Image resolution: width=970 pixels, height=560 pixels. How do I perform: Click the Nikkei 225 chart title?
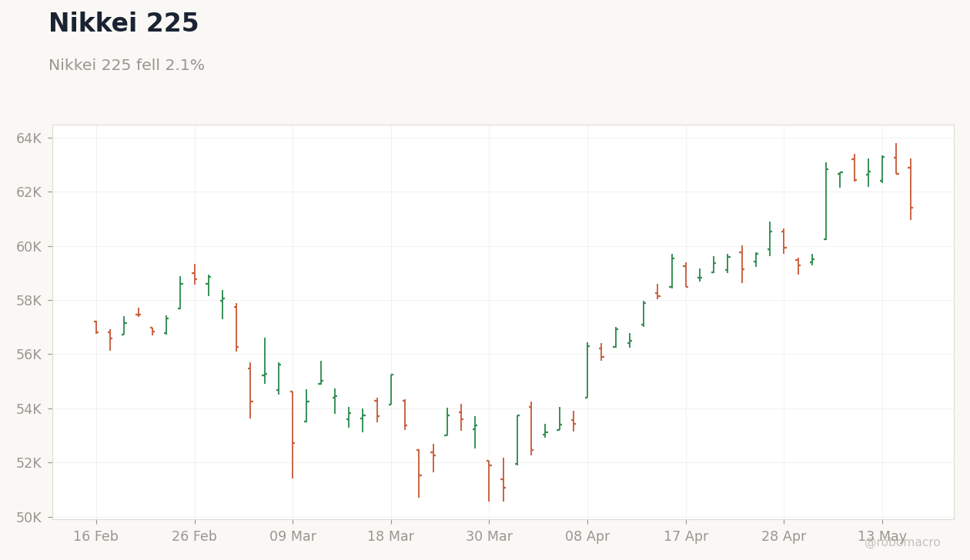(123, 24)
